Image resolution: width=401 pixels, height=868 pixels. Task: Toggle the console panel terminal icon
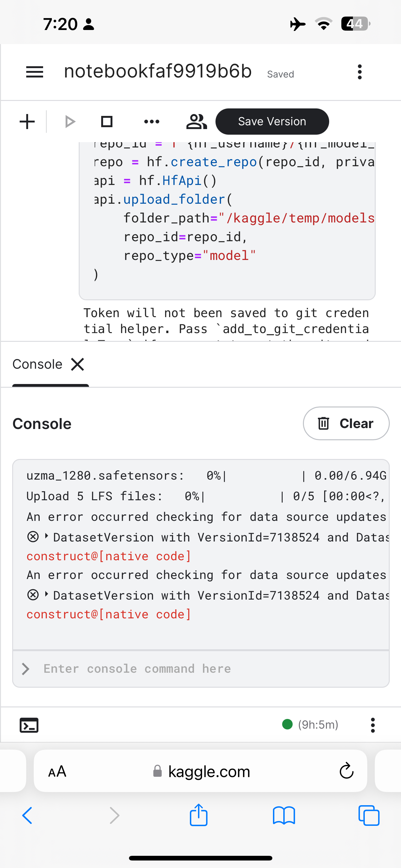coord(29,725)
